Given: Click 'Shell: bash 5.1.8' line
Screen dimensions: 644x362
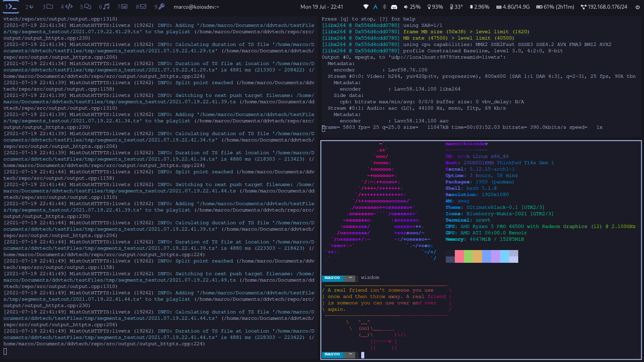Looking at the screenshot, I should click(x=471, y=188).
